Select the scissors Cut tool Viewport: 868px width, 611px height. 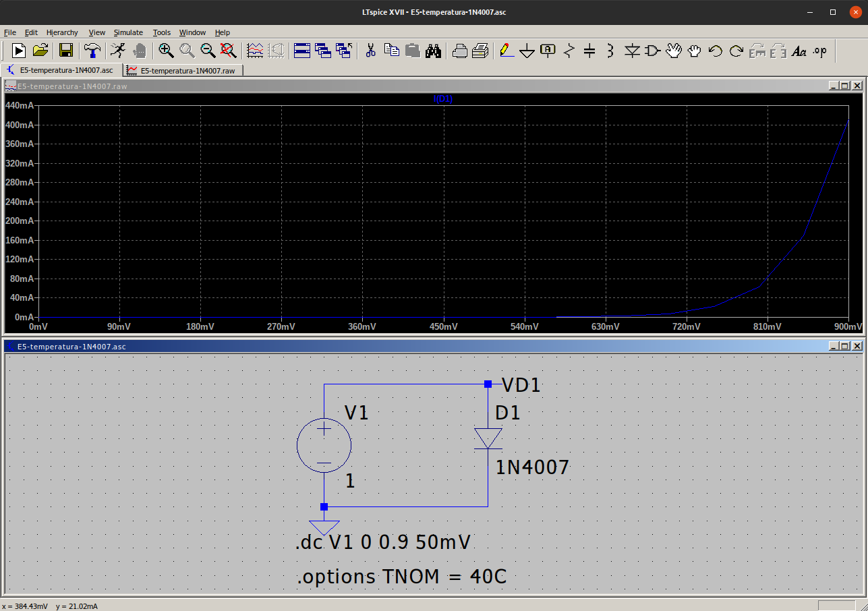pyautogui.click(x=370, y=50)
